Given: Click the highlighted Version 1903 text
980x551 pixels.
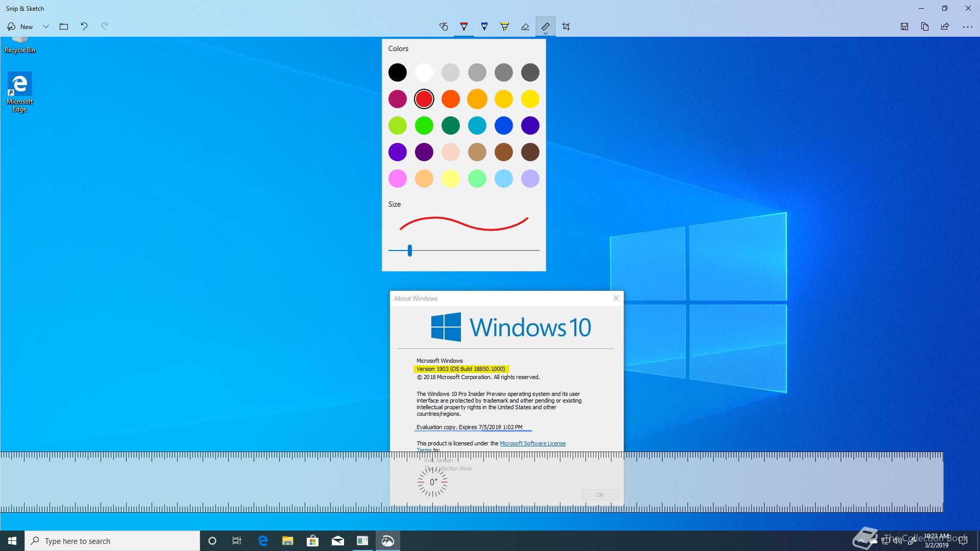Looking at the screenshot, I should (x=461, y=369).
